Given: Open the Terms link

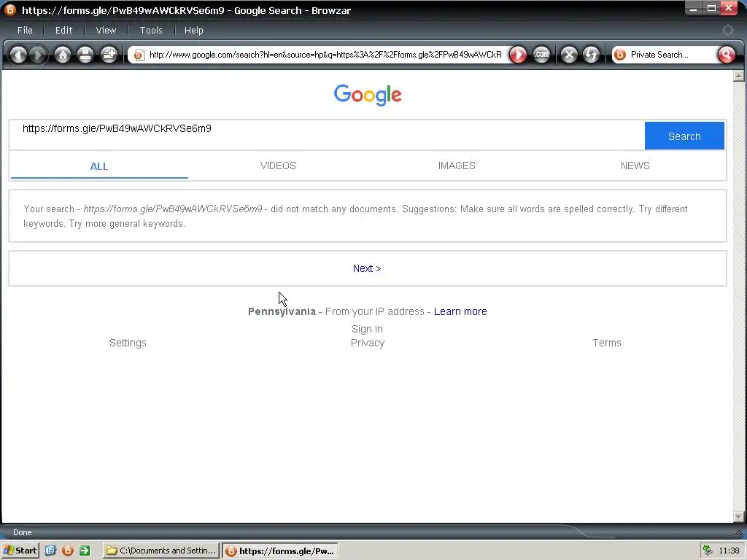Looking at the screenshot, I should (607, 343).
